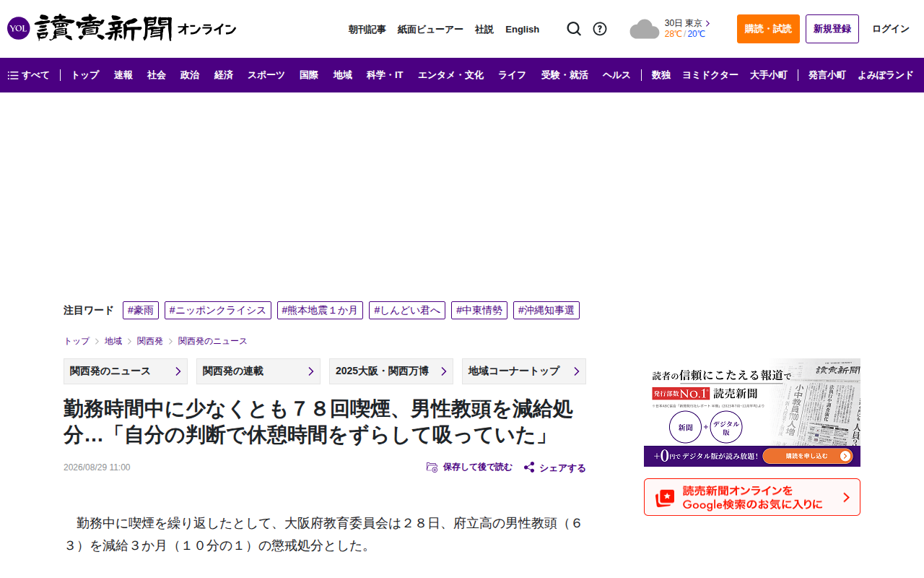Viewport: 924px width, 578px height.
Task: Click the 新規登録 button
Action: (832, 29)
